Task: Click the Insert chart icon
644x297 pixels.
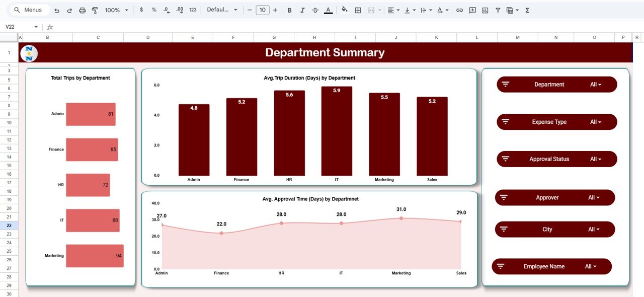Action: click(x=486, y=10)
